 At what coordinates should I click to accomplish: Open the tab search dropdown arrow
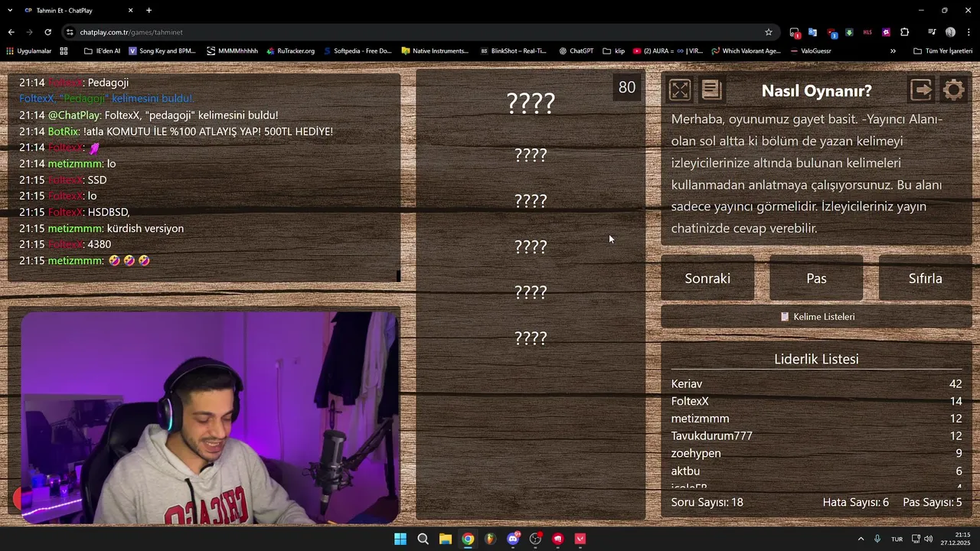pos(9,10)
